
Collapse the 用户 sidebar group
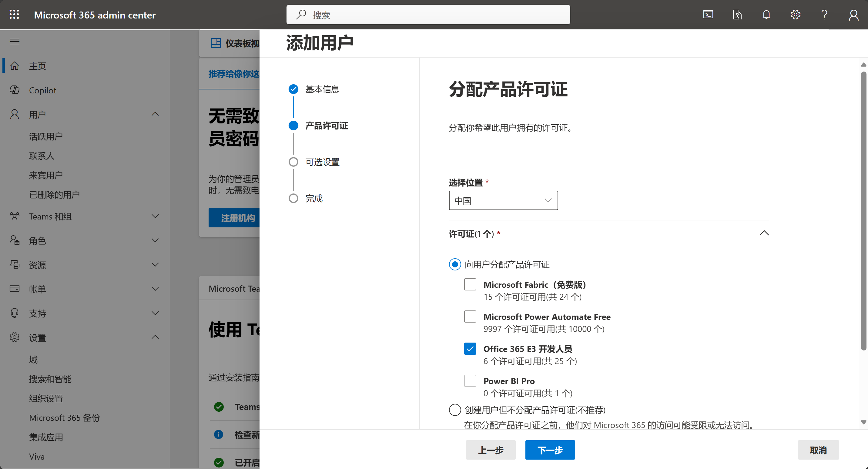coord(155,114)
